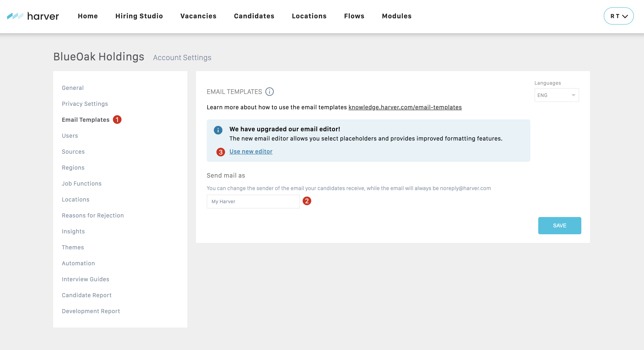Open the Automation settings section
Viewport: 644px width, 350px height.
(x=78, y=263)
